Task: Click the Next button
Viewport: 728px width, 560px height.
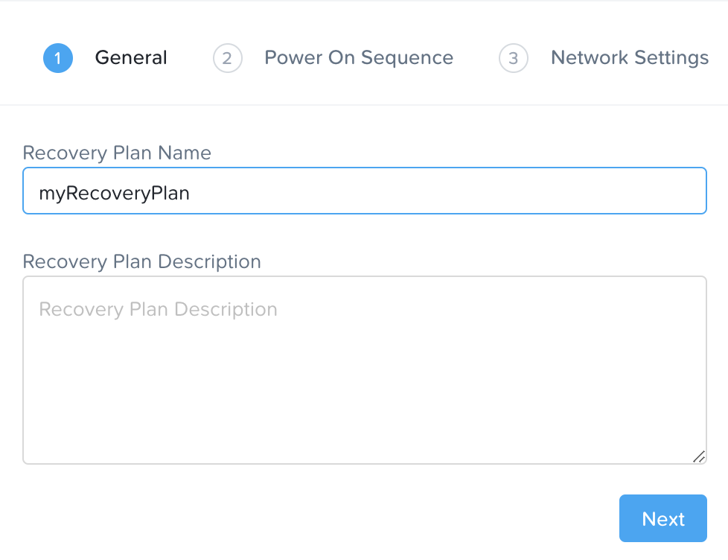Action: (x=662, y=518)
